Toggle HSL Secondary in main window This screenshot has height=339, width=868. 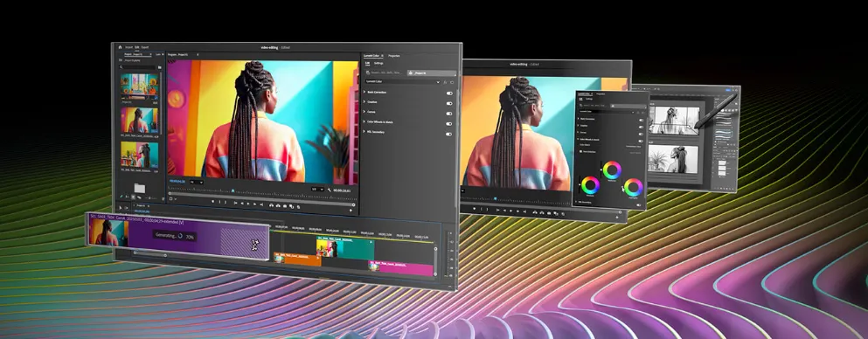[x=449, y=134]
